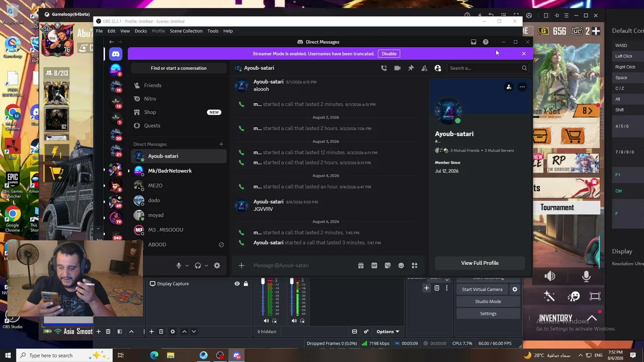This screenshot has height=362, width=644.
Task: Deafen Discord headphones
Action: (198, 265)
